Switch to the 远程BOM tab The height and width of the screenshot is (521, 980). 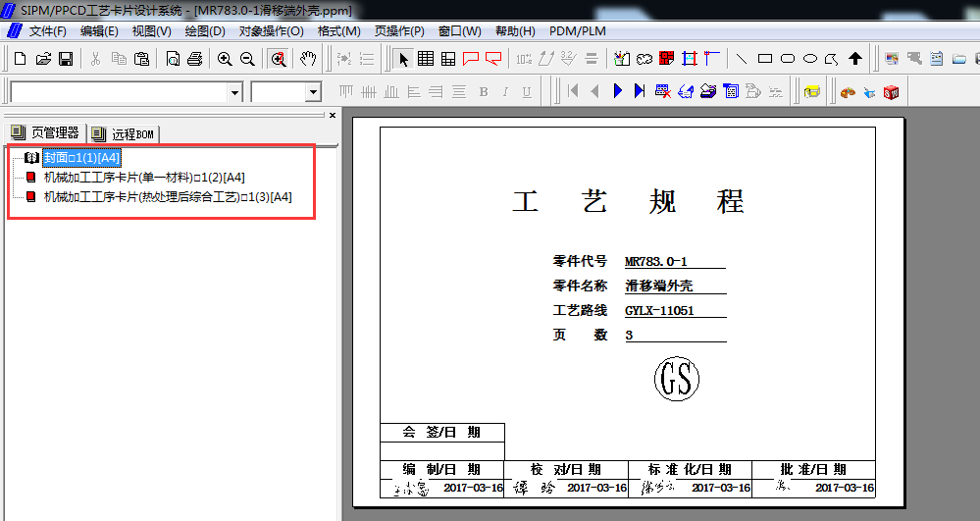[124, 133]
